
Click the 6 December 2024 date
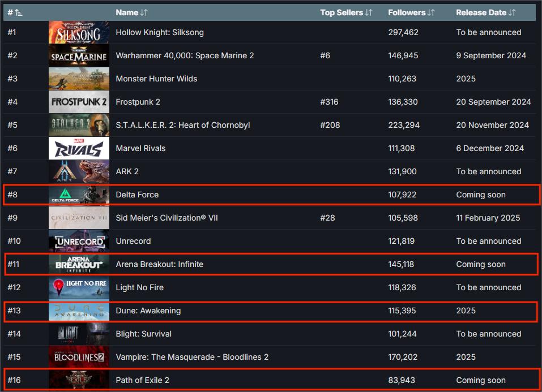click(490, 148)
